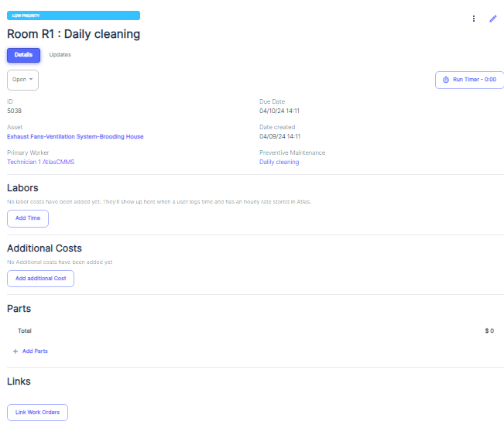This screenshot has height=435, width=504.
Task: Select the work order ID 5038
Action: click(x=15, y=111)
